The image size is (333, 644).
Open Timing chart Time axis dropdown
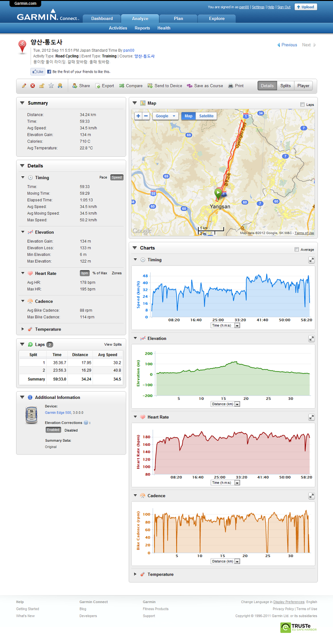coord(225,325)
